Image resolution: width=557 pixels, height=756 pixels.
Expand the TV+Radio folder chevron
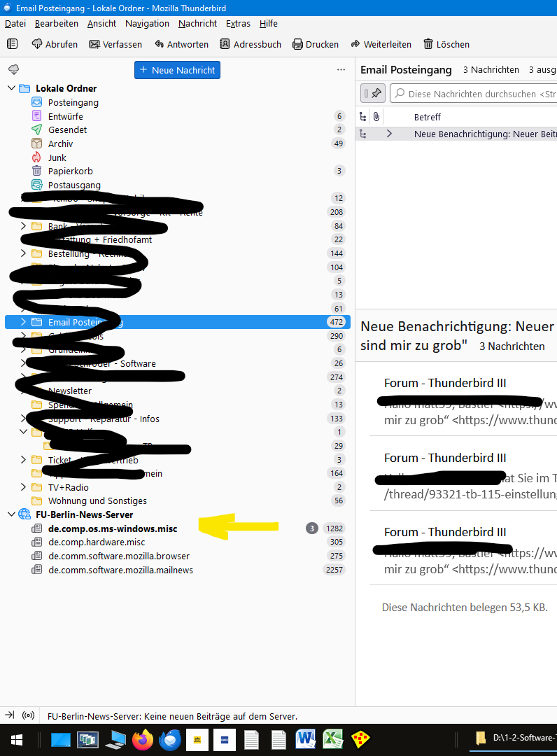pyautogui.click(x=23, y=487)
